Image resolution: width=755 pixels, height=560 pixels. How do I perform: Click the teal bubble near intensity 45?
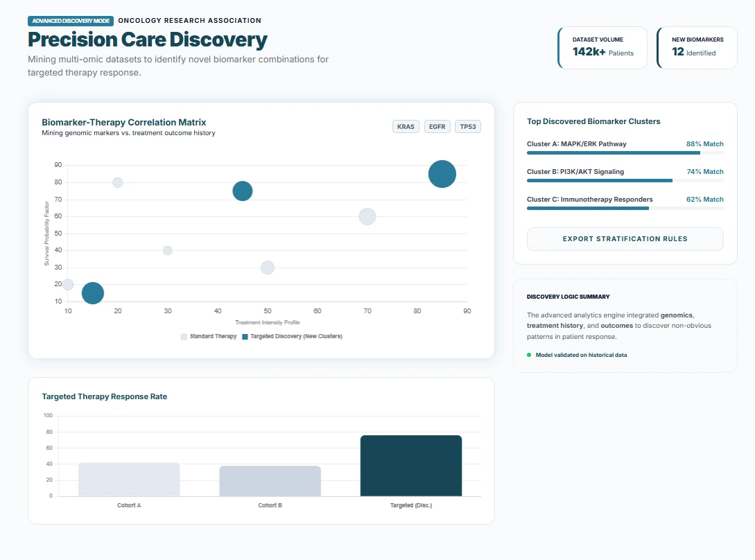pyautogui.click(x=242, y=191)
